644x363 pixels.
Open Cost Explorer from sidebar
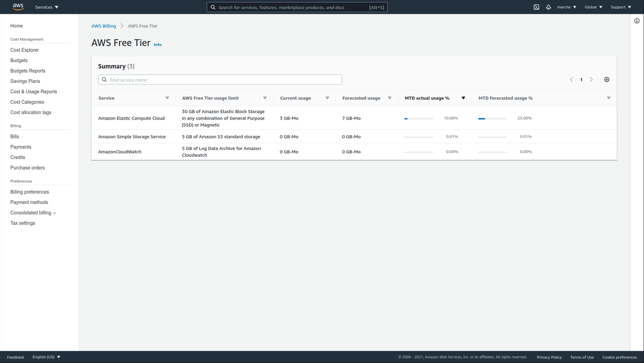click(x=25, y=50)
